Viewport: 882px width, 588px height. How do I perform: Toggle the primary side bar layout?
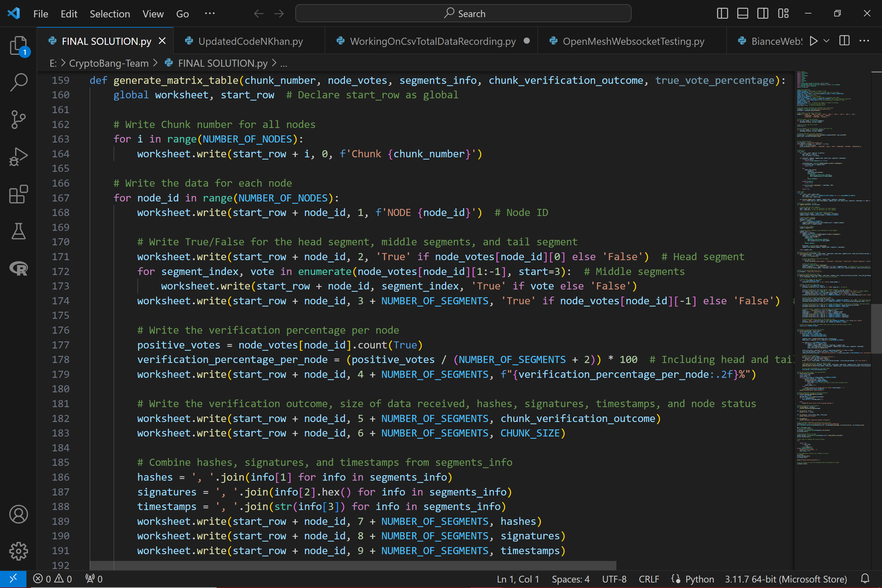coord(722,14)
